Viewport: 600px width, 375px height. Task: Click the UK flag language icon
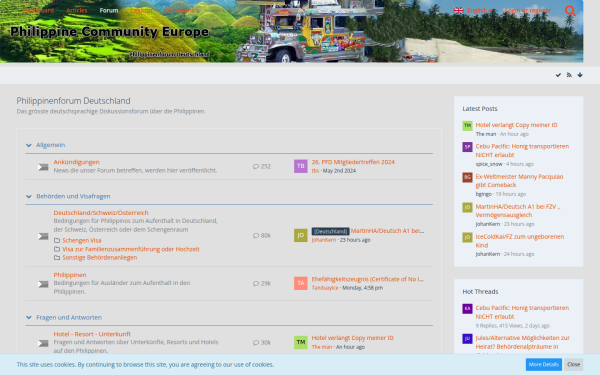(x=458, y=11)
